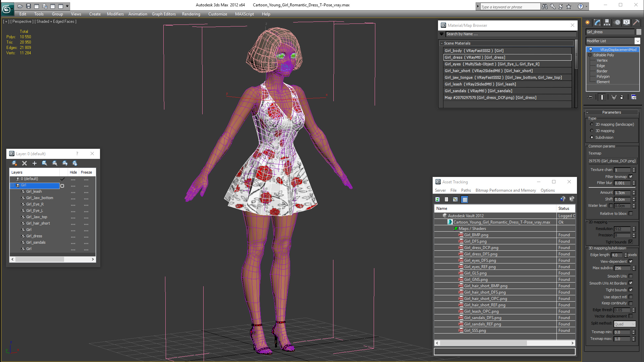Image resolution: width=644 pixels, height=362 pixels.
Task: Open the Modifiers menu
Action: pos(115,14)
